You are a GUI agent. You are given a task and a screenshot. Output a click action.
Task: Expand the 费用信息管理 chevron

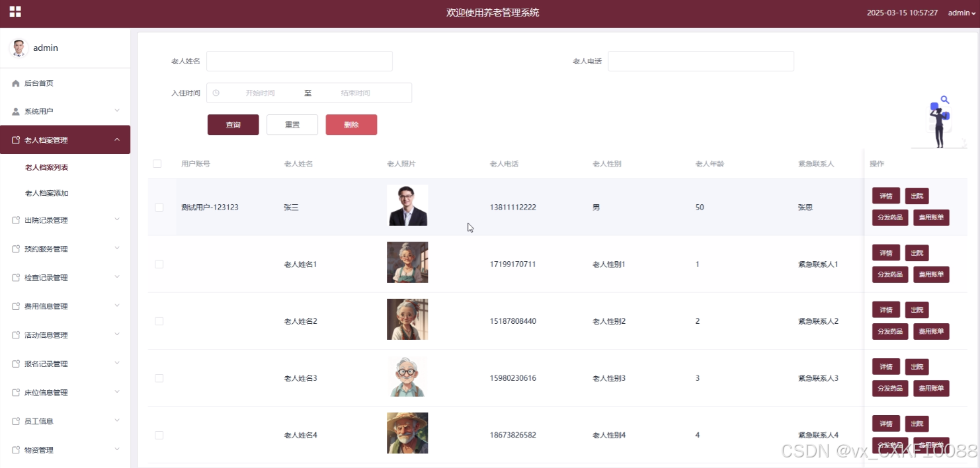[x=117, y=306]
